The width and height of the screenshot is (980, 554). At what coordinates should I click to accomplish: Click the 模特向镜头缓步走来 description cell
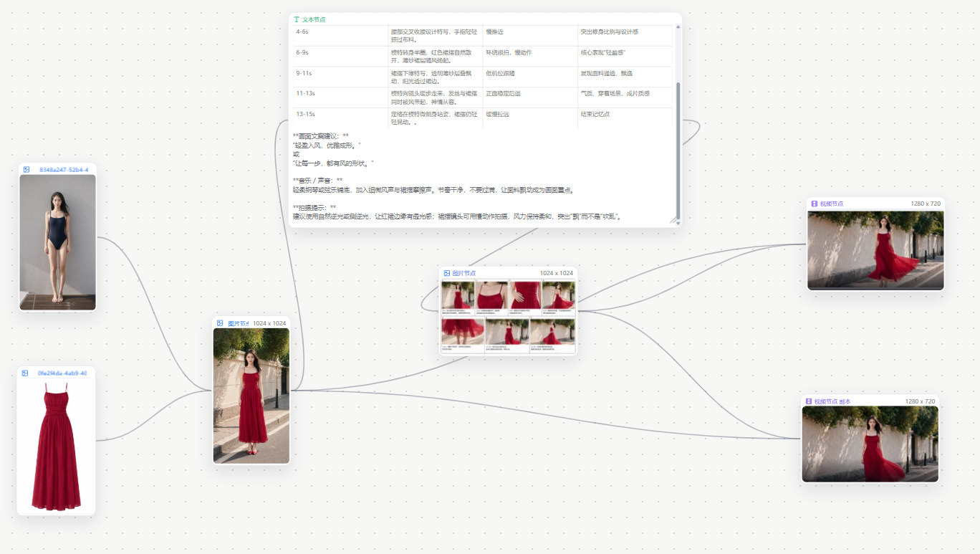click(436, 98)
